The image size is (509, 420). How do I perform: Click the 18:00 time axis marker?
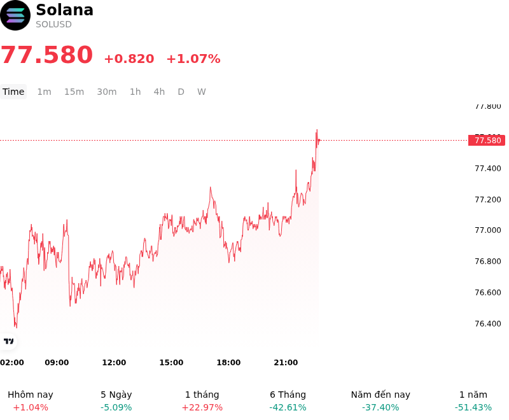click(228, 363)
